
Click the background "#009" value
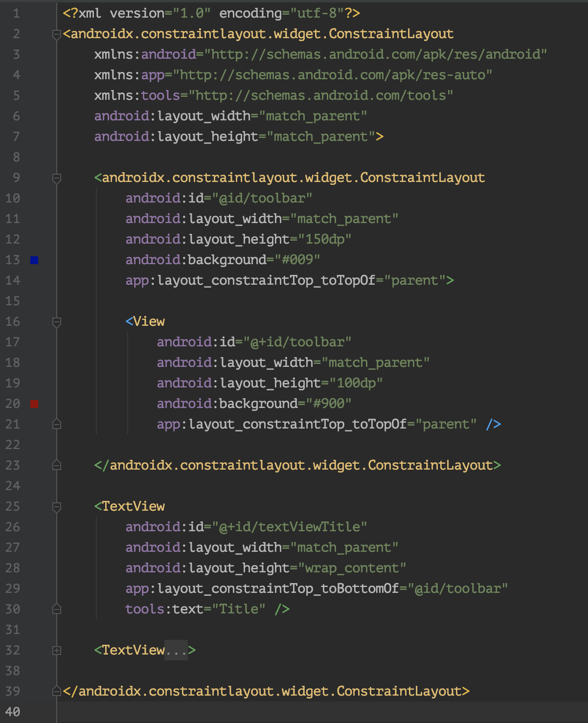point(297,260)
